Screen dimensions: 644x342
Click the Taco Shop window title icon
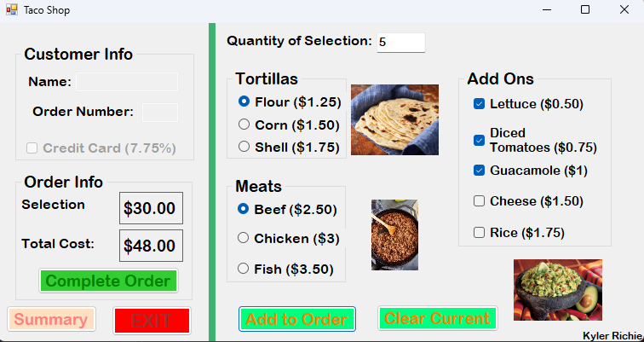[10, 9]
